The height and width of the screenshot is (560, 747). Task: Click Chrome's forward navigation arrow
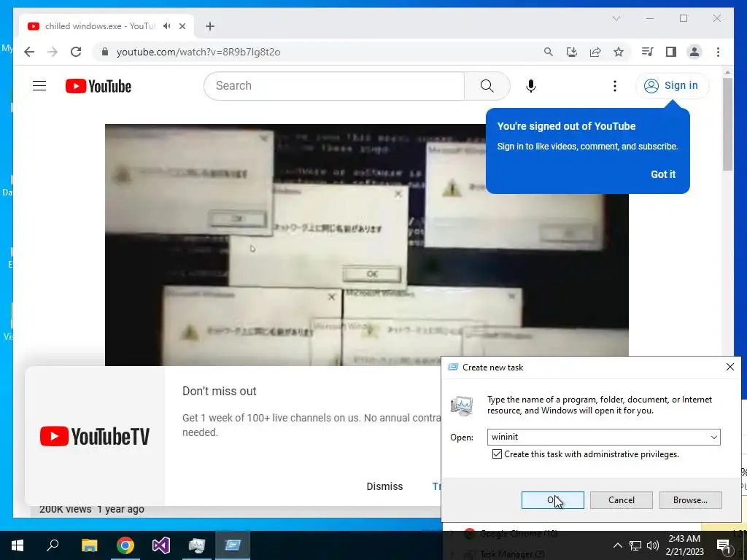pos(53,52)
